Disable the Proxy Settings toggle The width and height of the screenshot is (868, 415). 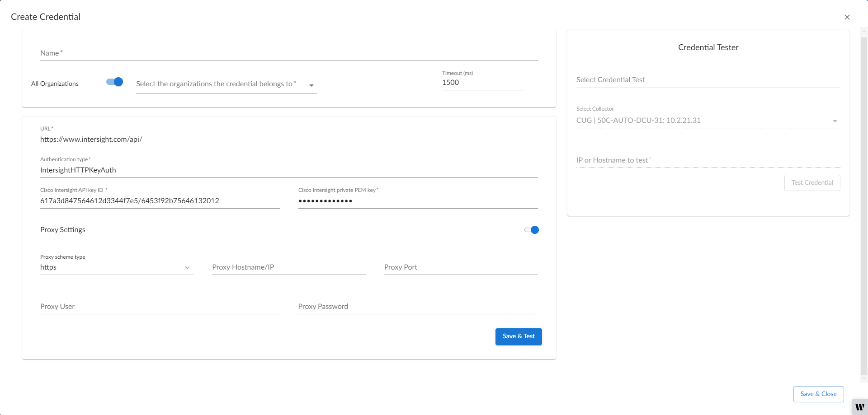pyautogui.click(x=532, y=230)
